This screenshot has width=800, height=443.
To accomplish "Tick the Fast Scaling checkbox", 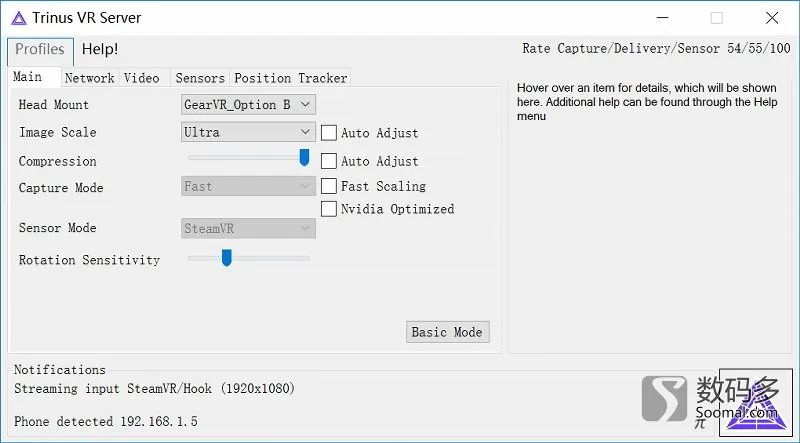I will pyautogui.click(x=329, y=186).
